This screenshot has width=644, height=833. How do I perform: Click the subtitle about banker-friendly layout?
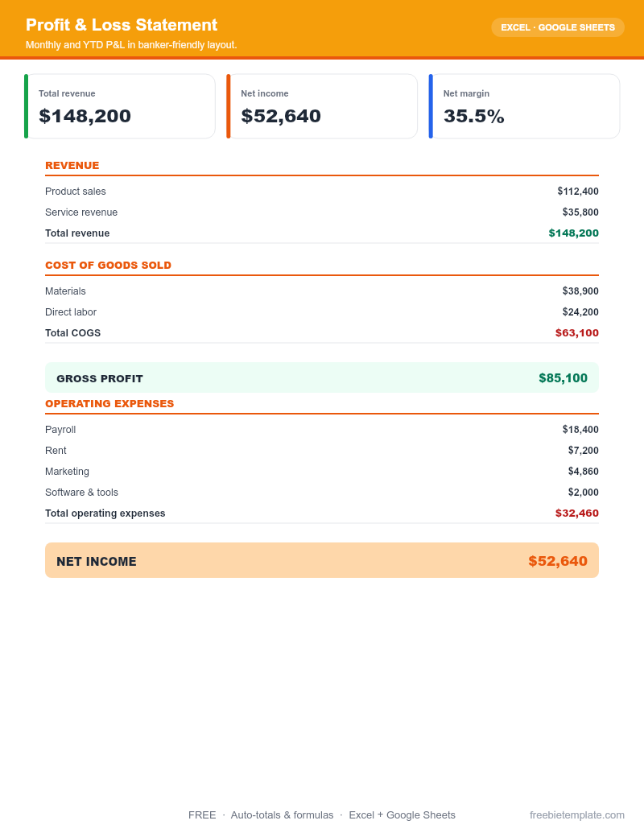(x=131, y=45)
